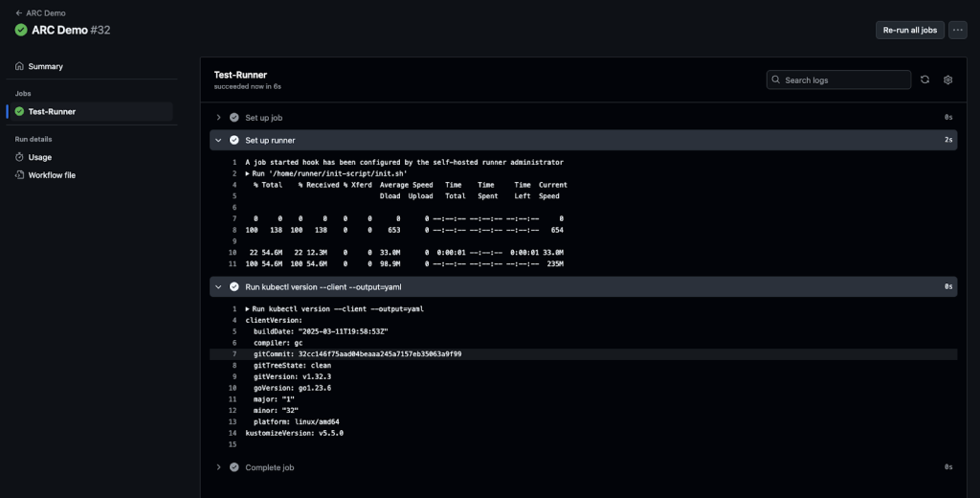Click the Re-run all jobs button
This screenshot has height=498, width=980.
(909, 30)
